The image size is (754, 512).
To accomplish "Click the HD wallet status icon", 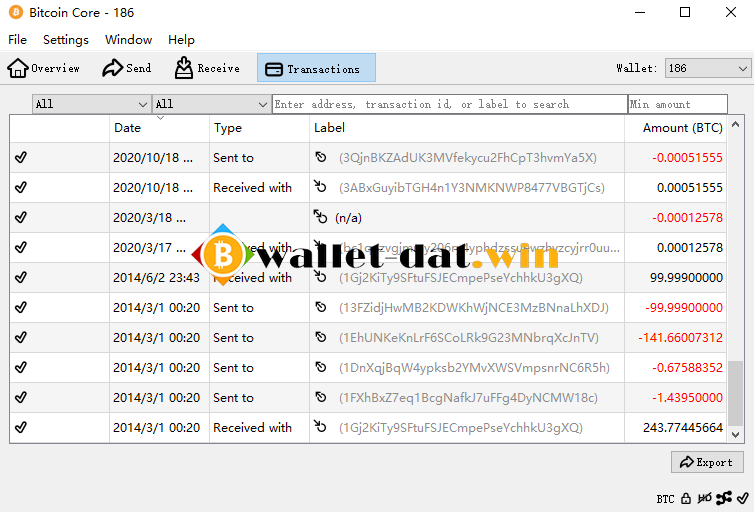I will (x=704, y=499).
